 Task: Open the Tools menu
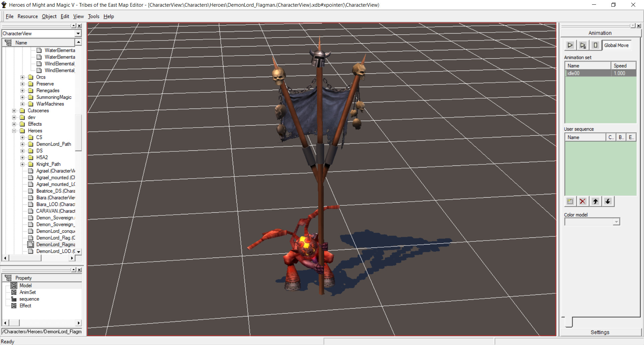[x=94, y=16]
